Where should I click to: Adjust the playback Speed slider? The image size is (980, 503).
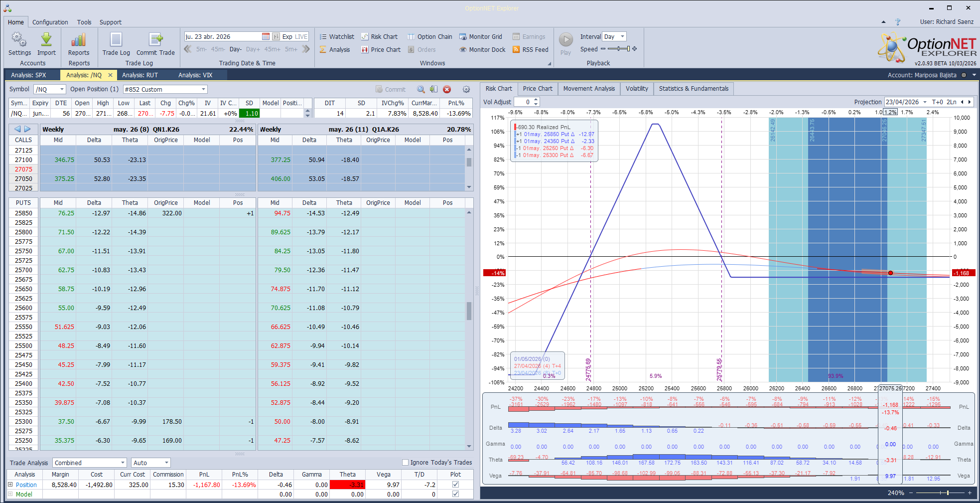coord(618,49)
